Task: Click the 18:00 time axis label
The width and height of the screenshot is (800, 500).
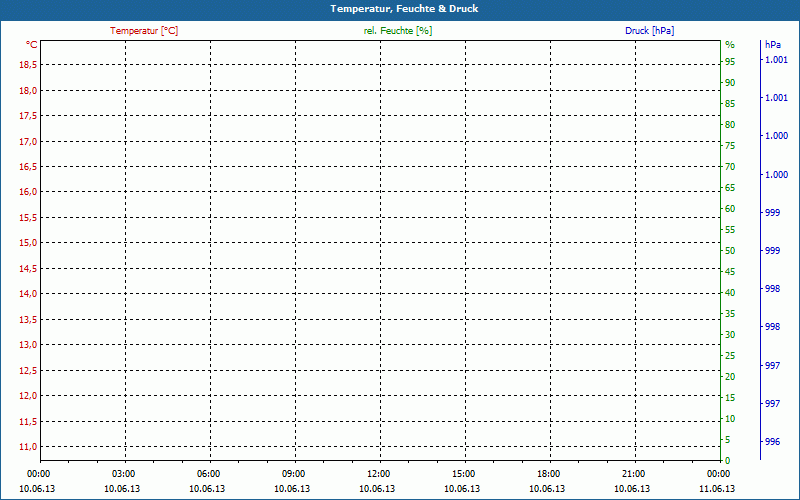Action: (548, 474)
